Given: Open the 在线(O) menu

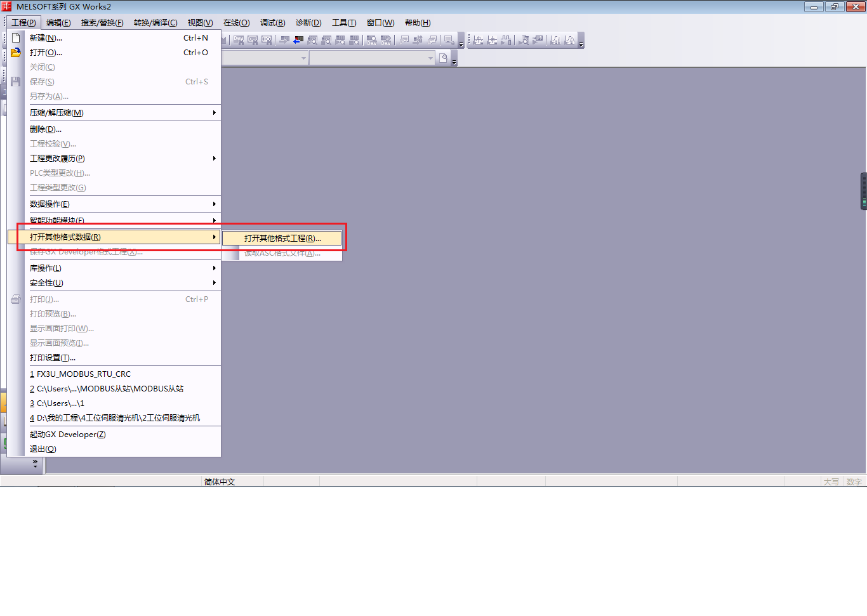Looking at the screenshot, I should (x=236, y=23).
